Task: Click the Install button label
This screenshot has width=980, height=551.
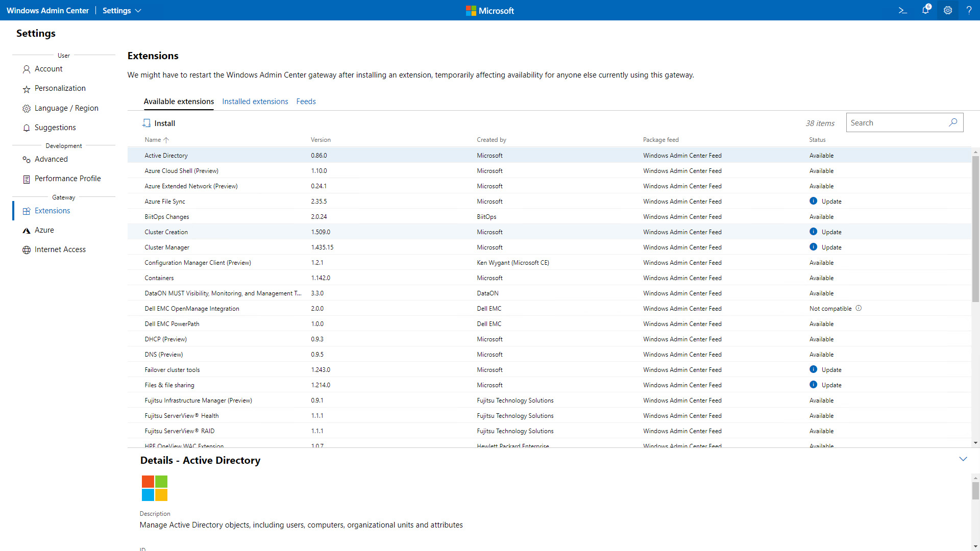Action: click(x=165, y=123)
